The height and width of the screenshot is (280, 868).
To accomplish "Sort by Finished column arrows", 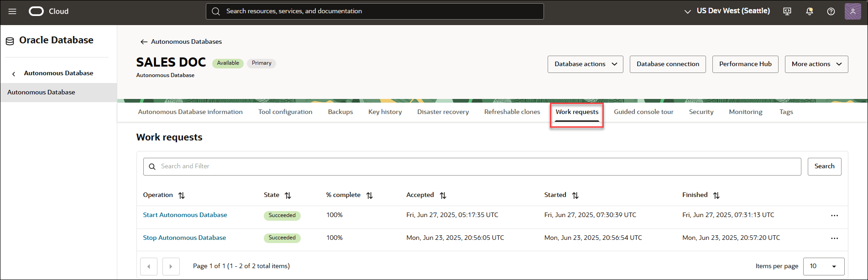I will (716, 195).
